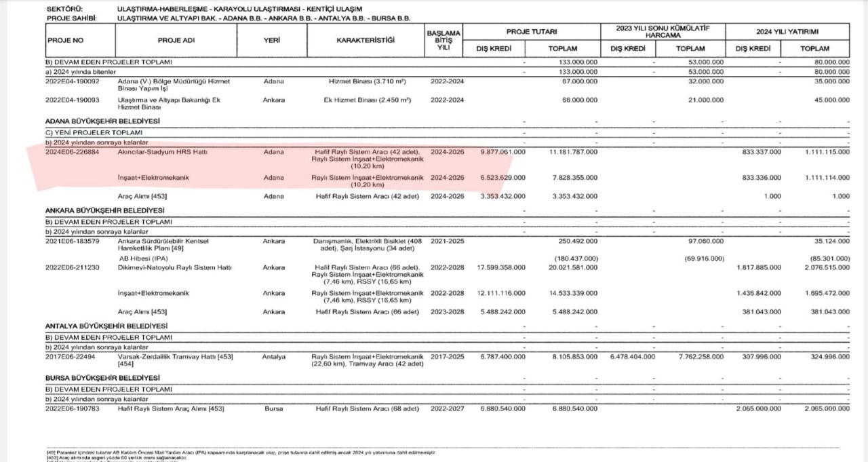Image resolution: width=868 pixels, height=462 pixels.
Task: Click the year range '2023-2028'
Action: (448, 312)
